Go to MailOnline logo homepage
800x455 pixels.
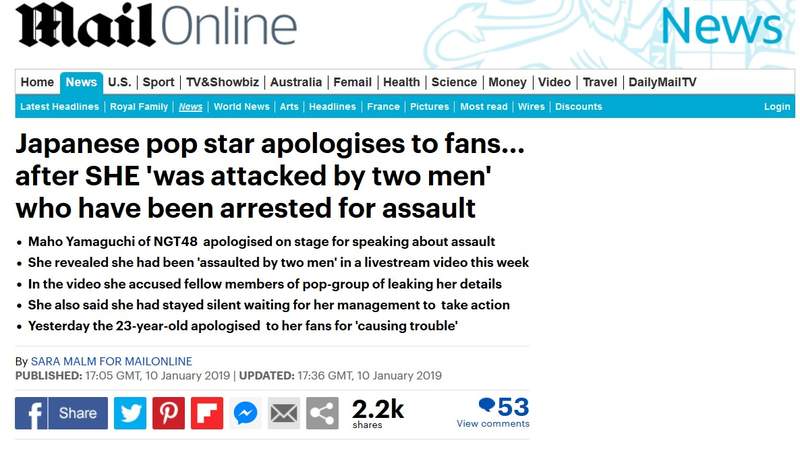click(156, 26)
